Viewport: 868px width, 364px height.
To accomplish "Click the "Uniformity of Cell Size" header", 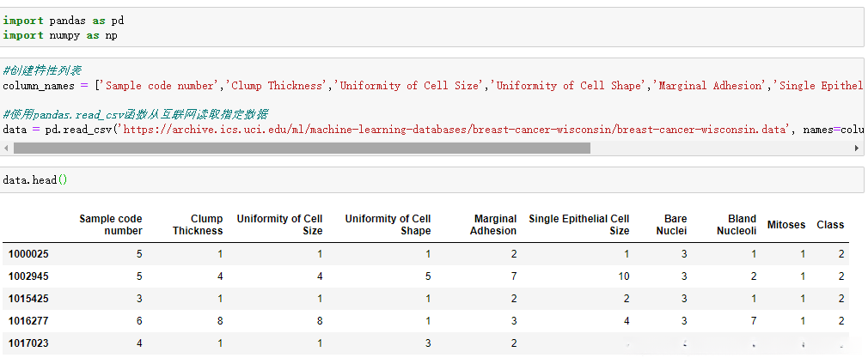I will [x=280, y=225].
